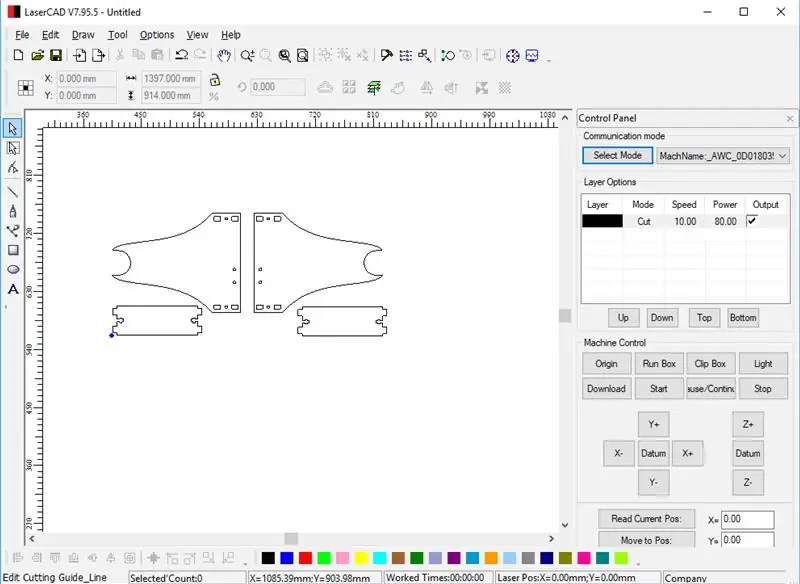Click the Select Mode button
The image size is (800, 584).
(617, 156)
